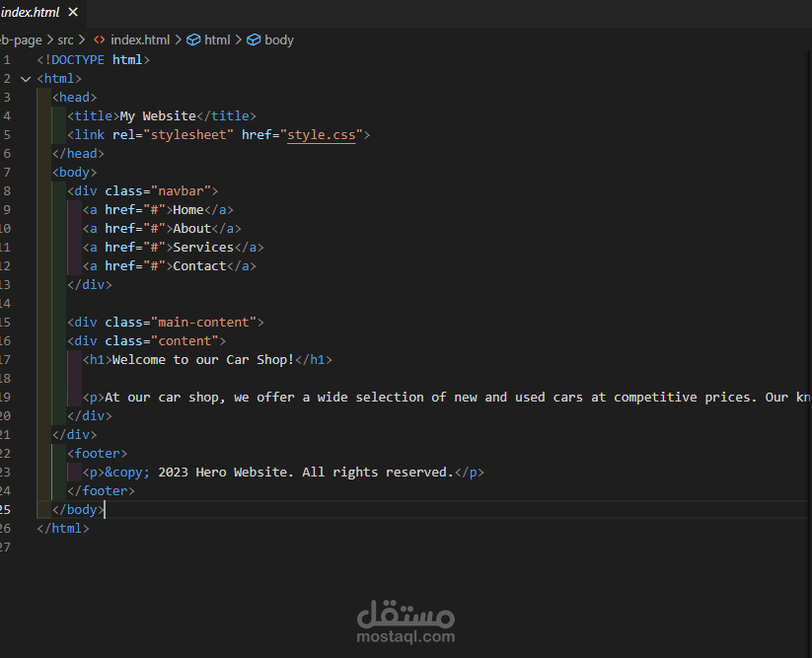Viewport: 812px width, 658px height.
Task: Click the opening footer tag in the code
Action: point(97,454)
